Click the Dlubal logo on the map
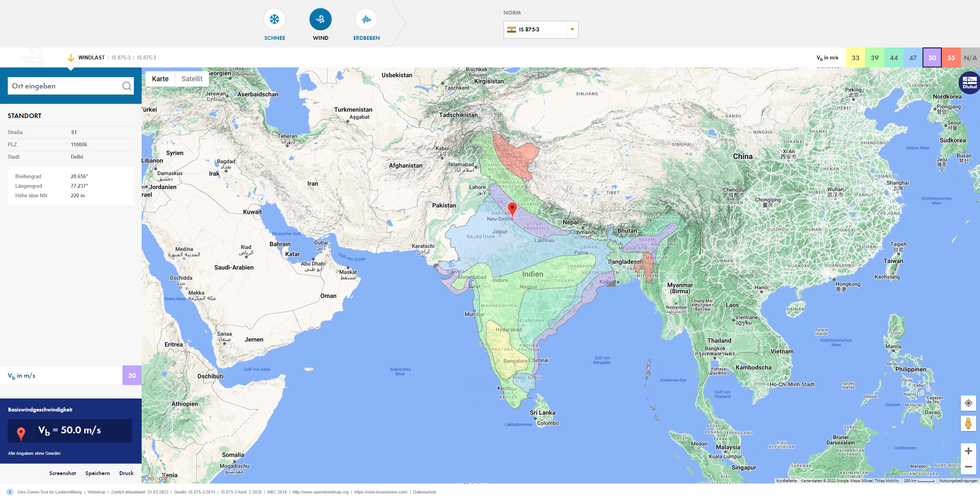This screenshot has height=500, width=980. pos(969,82)
